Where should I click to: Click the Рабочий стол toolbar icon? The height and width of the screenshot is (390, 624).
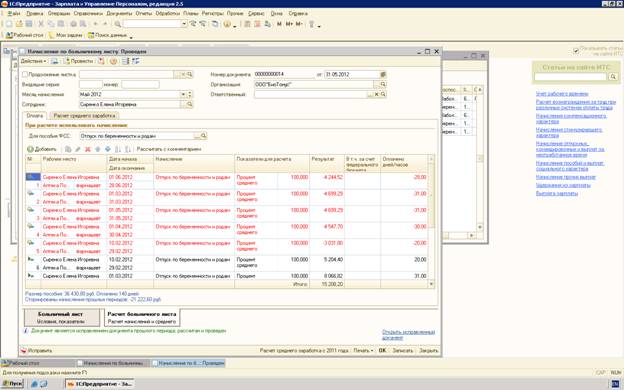click(x=9, y=35)
